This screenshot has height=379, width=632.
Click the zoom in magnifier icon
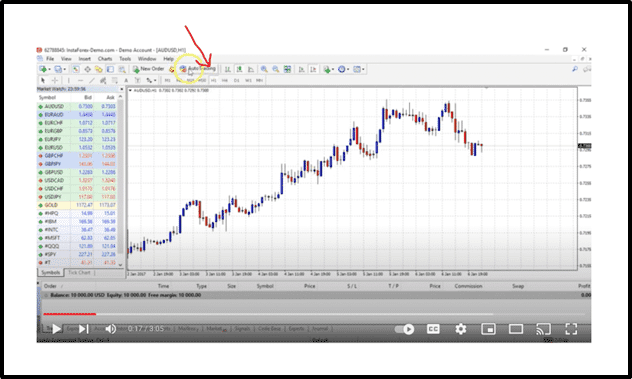tap(264, 69)
